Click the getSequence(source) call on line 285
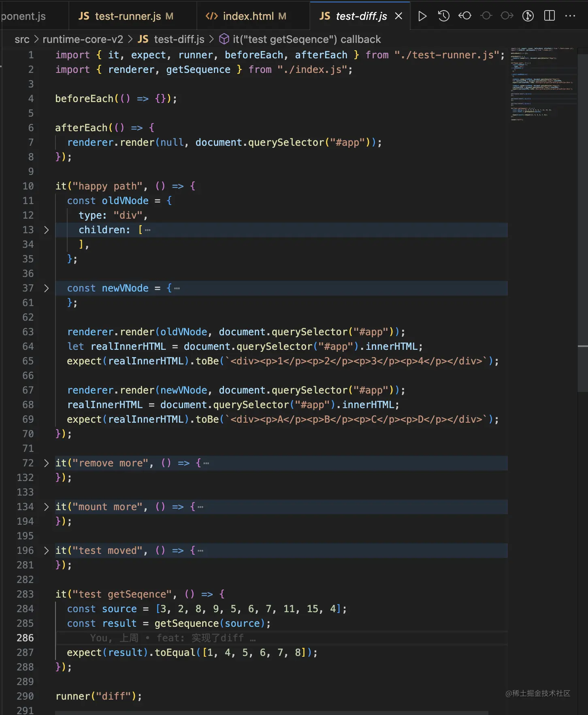Viewport: 588px width, 715px height. point(210,623)
